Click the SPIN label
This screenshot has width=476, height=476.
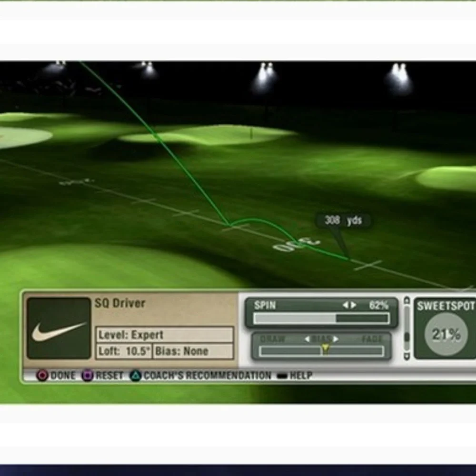[265, 306]
